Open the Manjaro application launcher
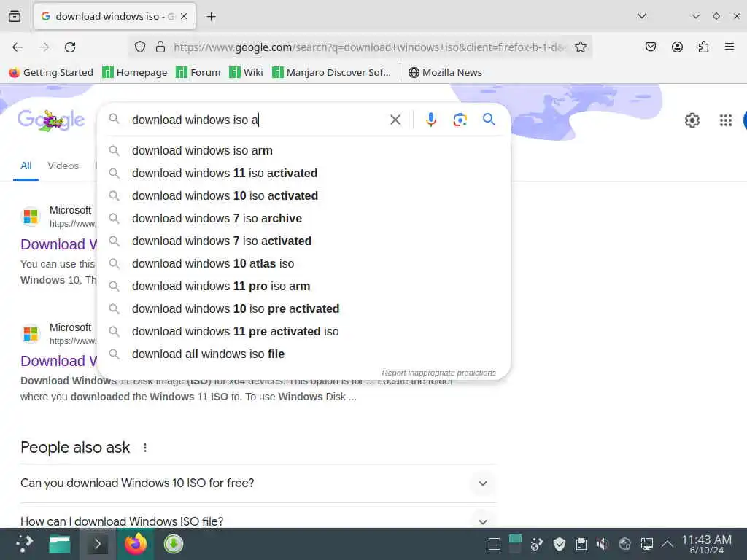 pos(24,544)
